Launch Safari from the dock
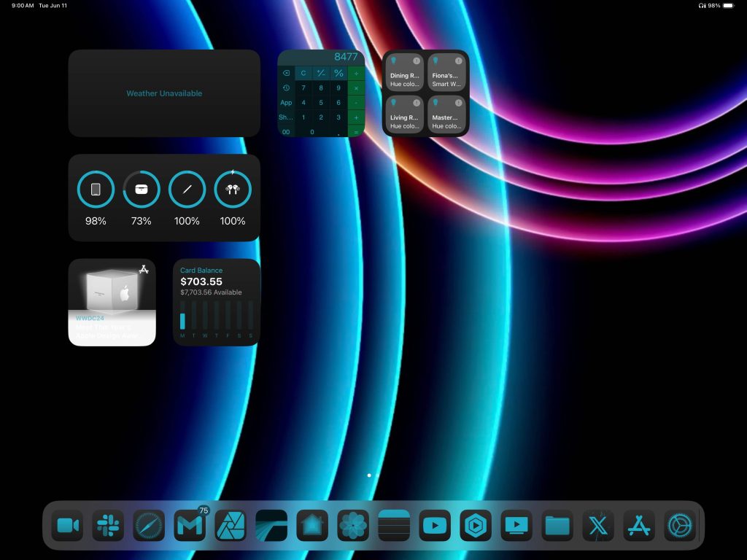 149,525
